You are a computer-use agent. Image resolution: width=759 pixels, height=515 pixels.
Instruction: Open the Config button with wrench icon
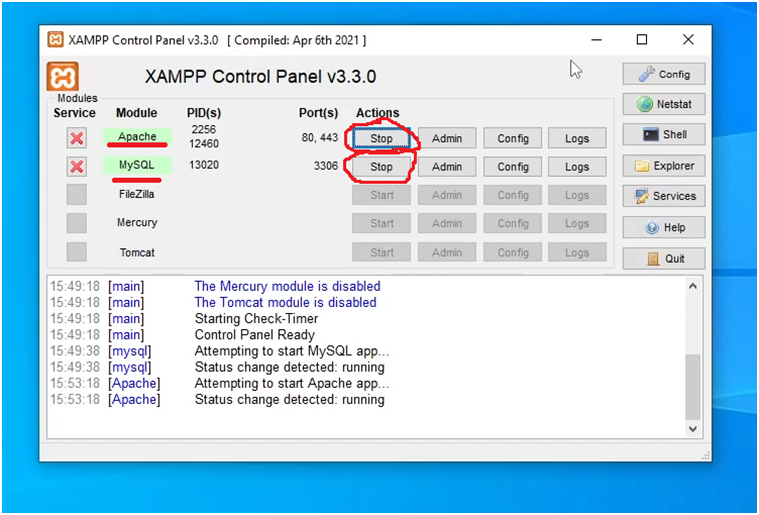click(x=664, y=74)
